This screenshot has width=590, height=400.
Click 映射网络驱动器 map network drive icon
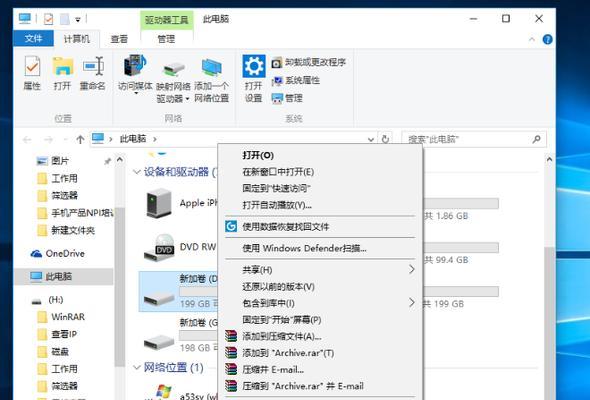click(173, 70)
